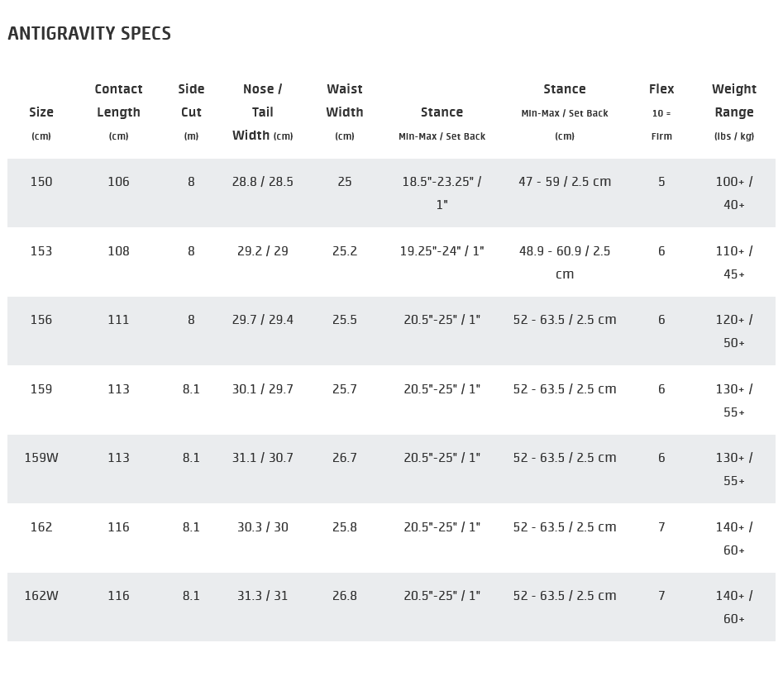Select the Nose / Tail Width header

[262, 112]
